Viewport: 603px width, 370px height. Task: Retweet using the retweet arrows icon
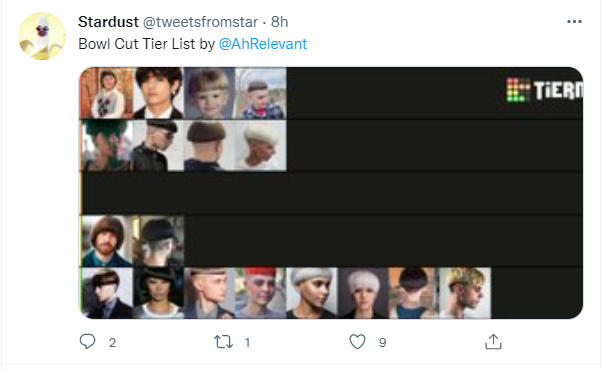pos(223,342)
